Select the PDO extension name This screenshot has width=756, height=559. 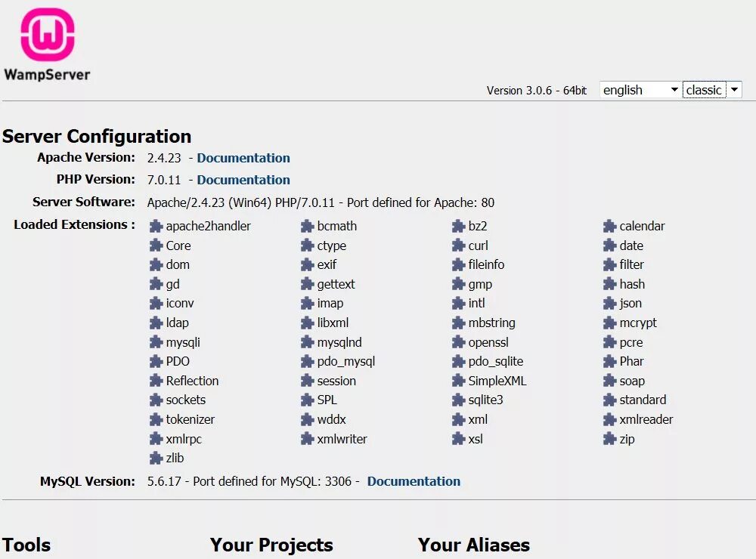(x=178, y=361)
